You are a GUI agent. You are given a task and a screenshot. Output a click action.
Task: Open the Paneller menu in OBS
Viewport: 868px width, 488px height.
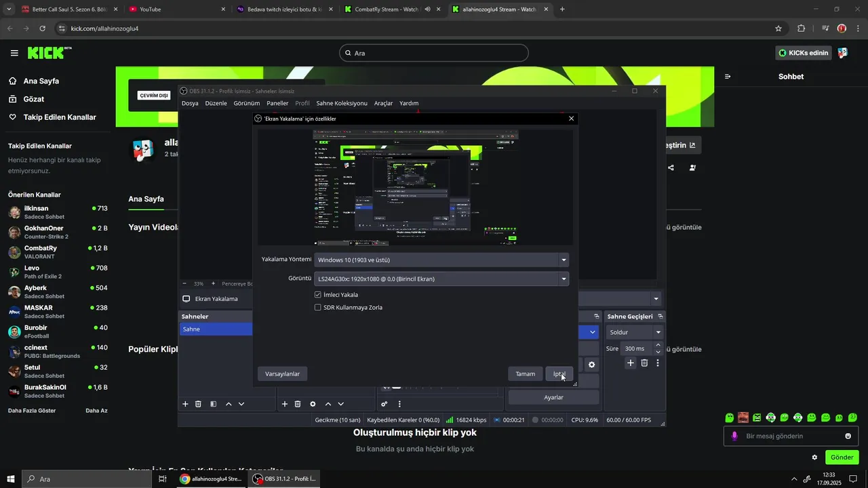point(277,103)
